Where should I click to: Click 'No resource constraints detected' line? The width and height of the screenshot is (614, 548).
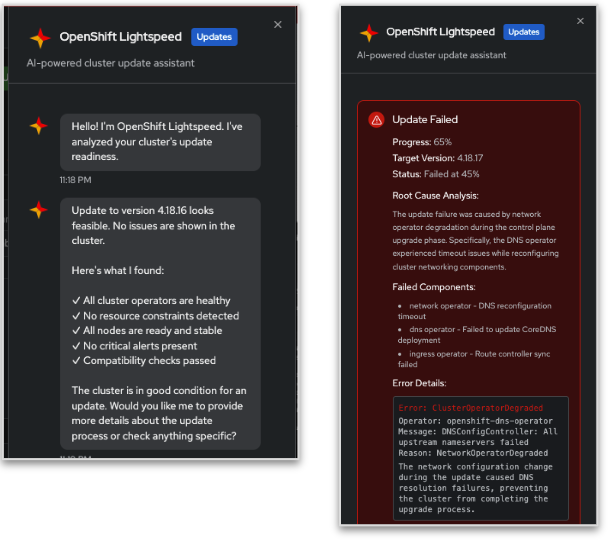point(155,316)
